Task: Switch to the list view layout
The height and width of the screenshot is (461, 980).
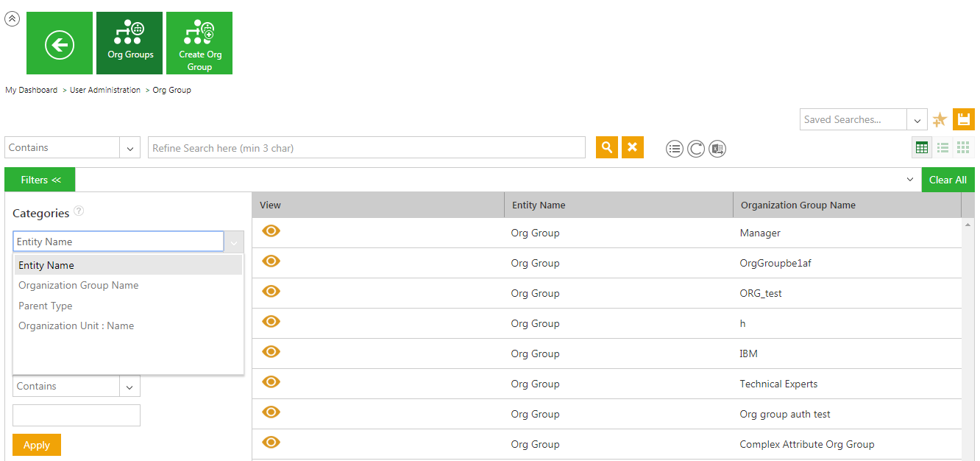Action: (942, 148)
